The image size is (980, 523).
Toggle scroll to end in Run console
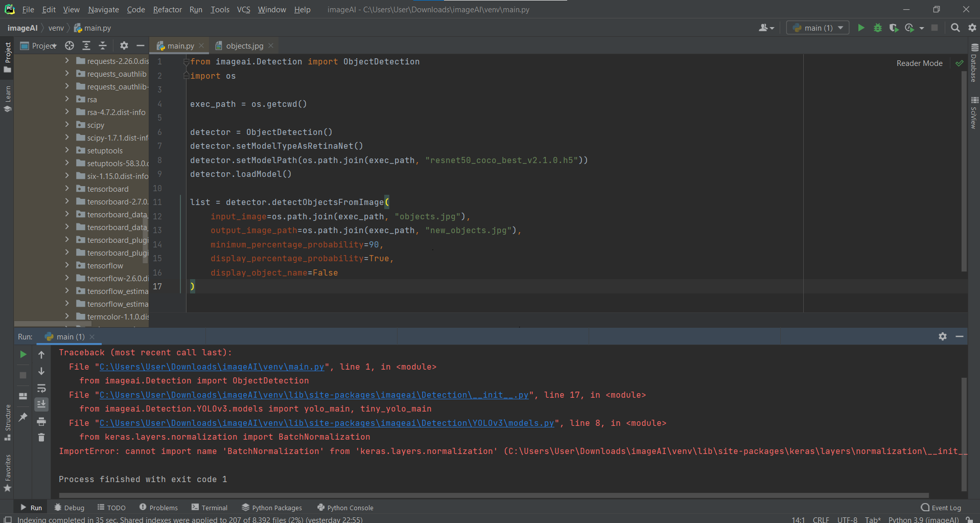point(41,404)
